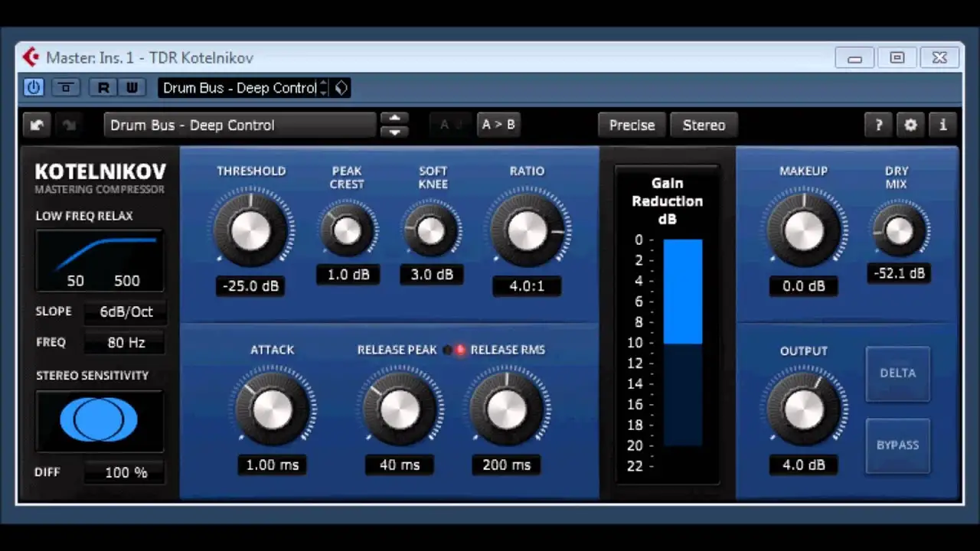Screen dimensions: 980x551
Task: Click the Soft Knee knob
Action: (x=432, y=230)
